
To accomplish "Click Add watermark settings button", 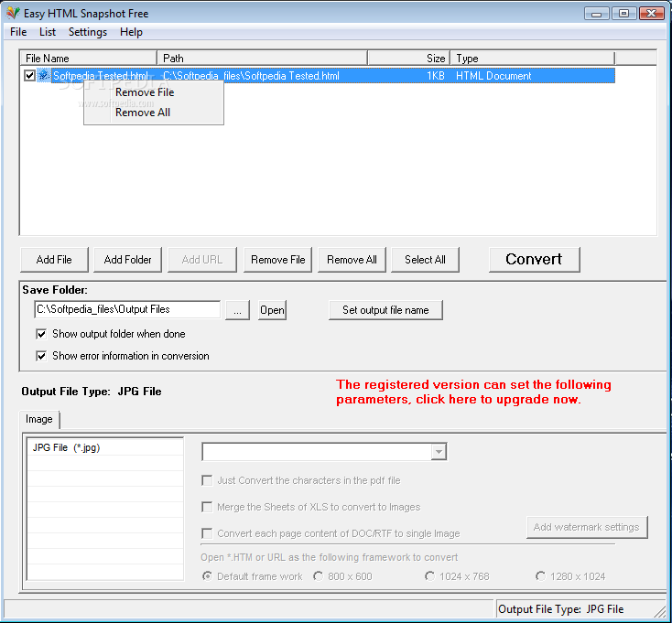I will click(587, 527).
